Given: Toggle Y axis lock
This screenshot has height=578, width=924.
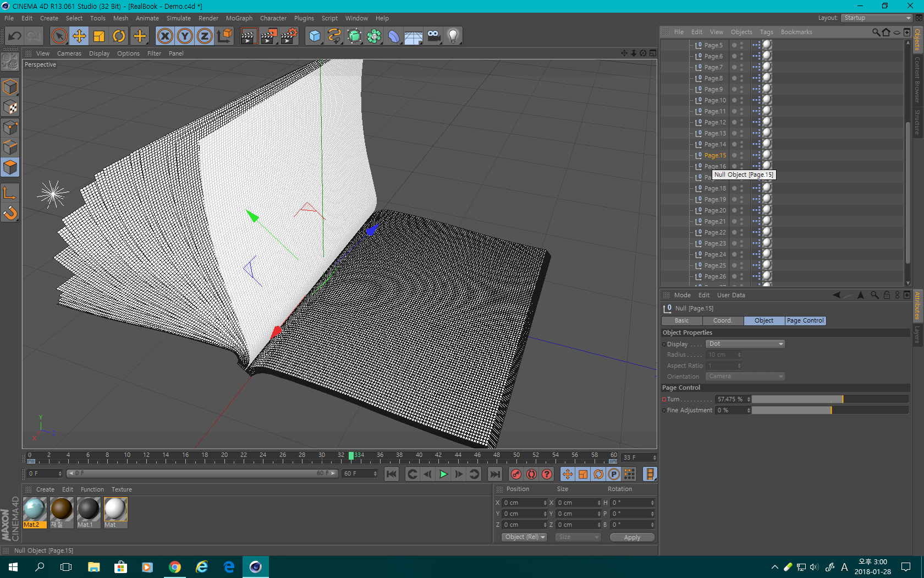Looking at the screenshot, I should pyautogui.click(x=185, y=36).
